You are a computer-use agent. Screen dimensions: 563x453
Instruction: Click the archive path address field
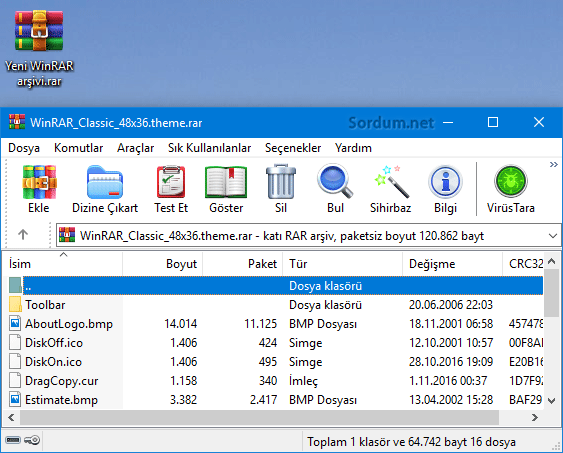click(x=308, y=235)
